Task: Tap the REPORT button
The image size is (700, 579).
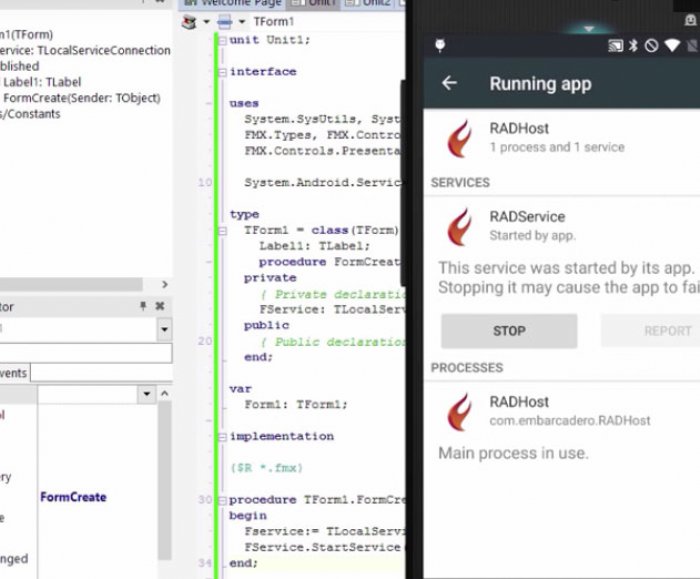Action: 650,331
